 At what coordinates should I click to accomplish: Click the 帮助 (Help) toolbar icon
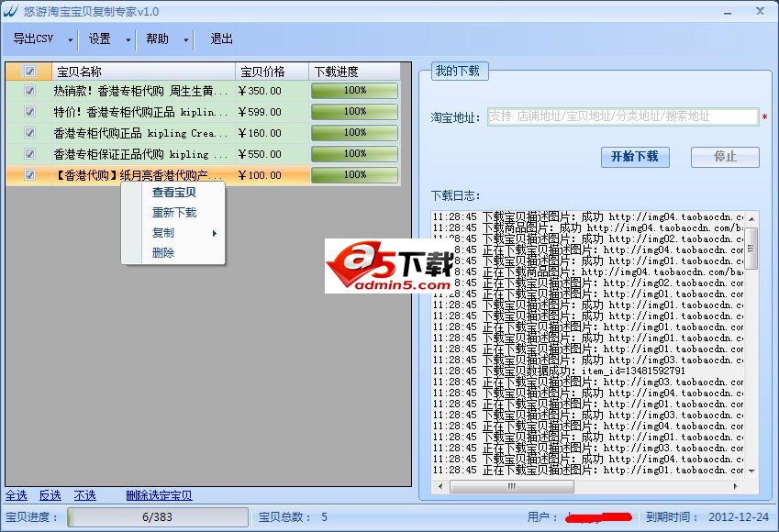(159, 39)
